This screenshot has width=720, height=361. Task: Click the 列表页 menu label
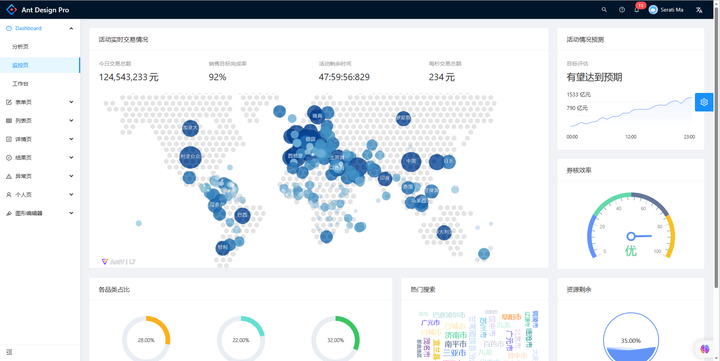point(23,121)
